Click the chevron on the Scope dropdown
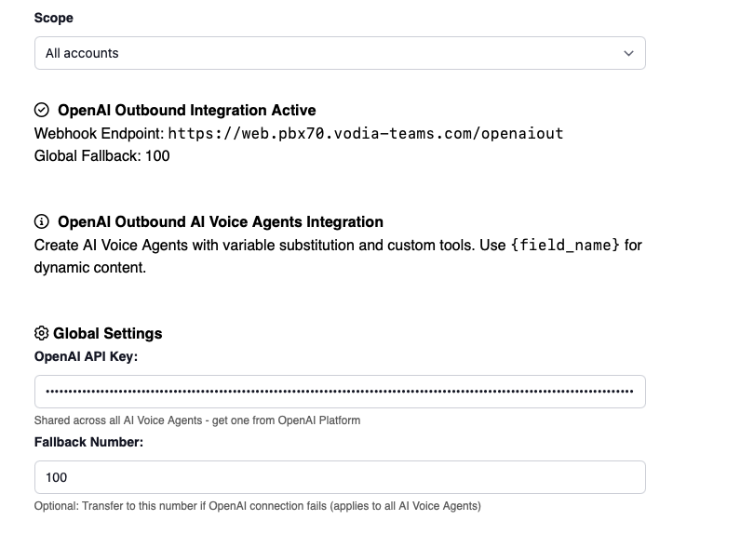 coord(628,53)
